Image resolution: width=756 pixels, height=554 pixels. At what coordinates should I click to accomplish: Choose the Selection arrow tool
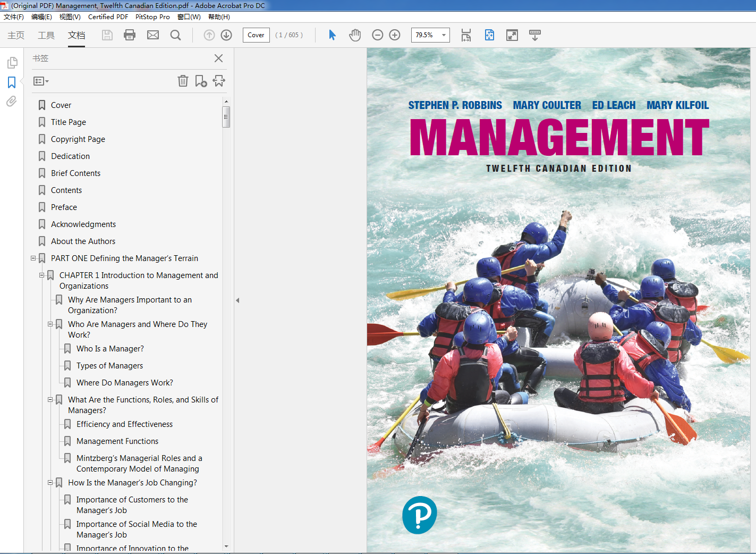[332, 35]
